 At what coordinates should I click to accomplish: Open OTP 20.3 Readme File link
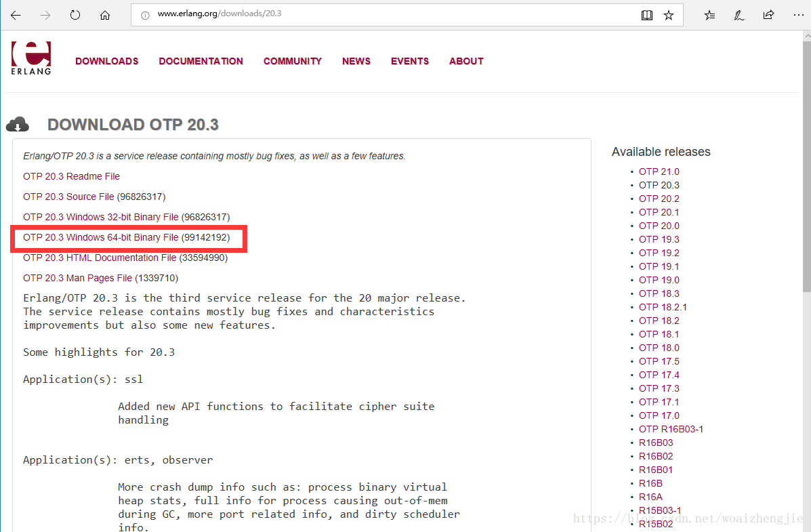71,176
